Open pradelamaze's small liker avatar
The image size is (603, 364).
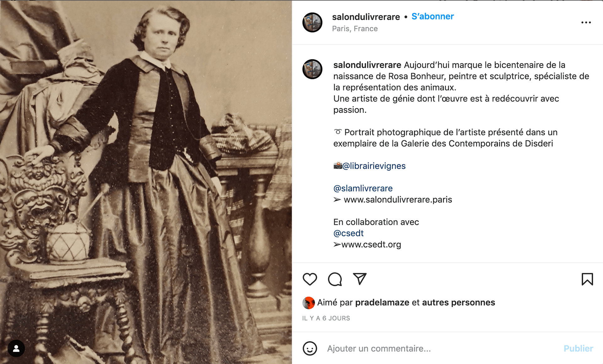tap(308, 303)
